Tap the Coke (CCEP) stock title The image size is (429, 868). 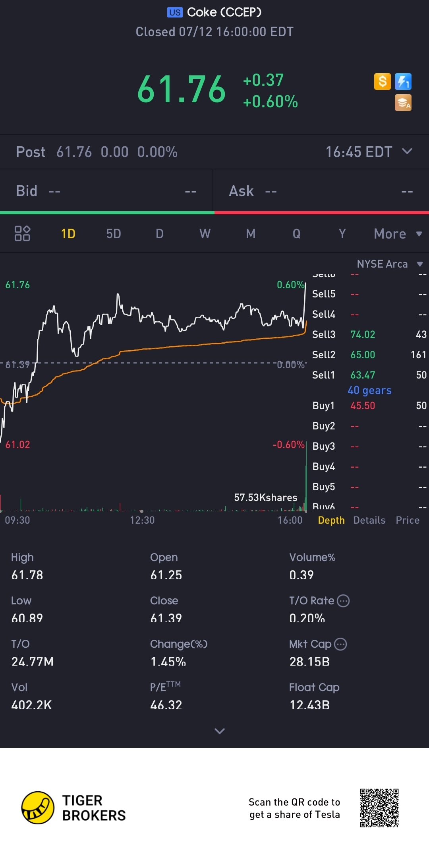click(x=224, y=12)
